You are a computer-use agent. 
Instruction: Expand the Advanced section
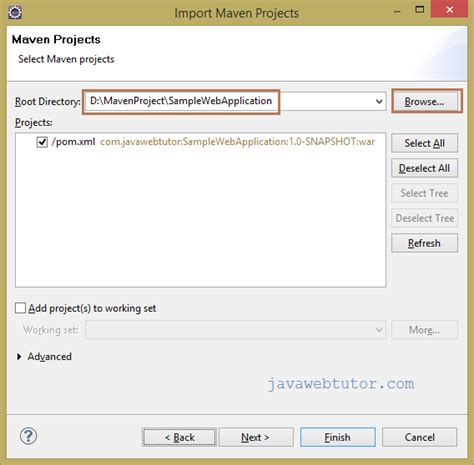[19, 357]
